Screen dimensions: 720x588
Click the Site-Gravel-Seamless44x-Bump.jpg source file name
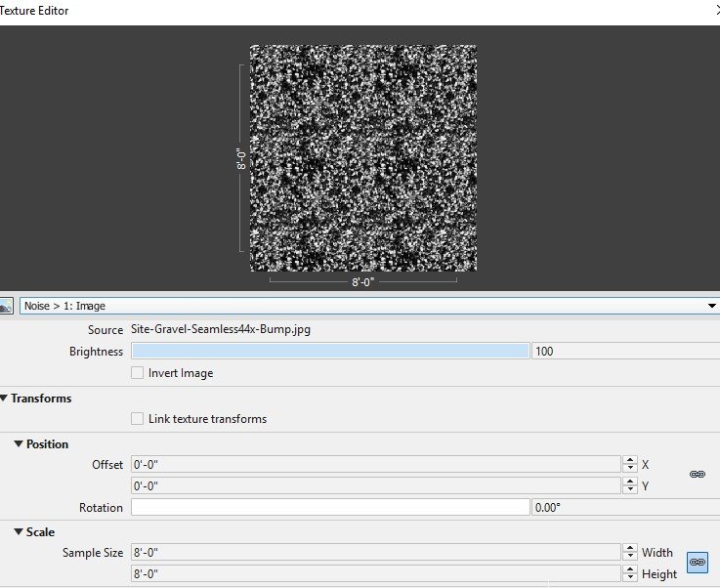[221, 330]
